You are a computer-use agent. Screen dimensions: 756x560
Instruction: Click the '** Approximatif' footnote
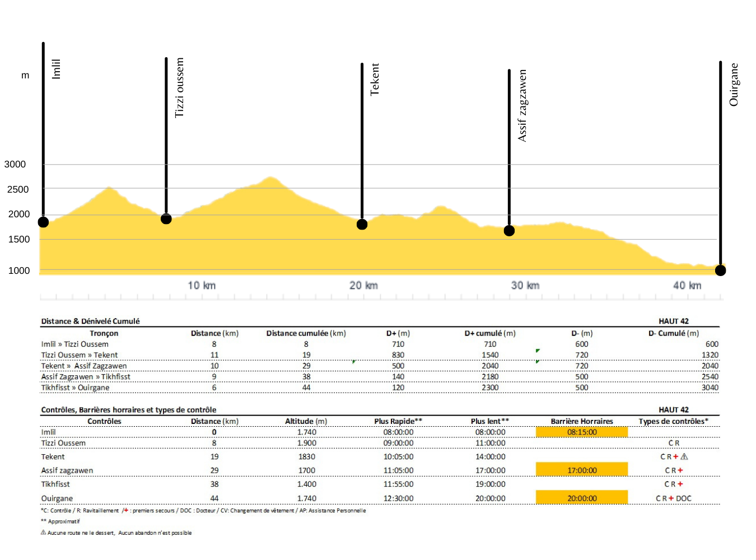(60, 521)
